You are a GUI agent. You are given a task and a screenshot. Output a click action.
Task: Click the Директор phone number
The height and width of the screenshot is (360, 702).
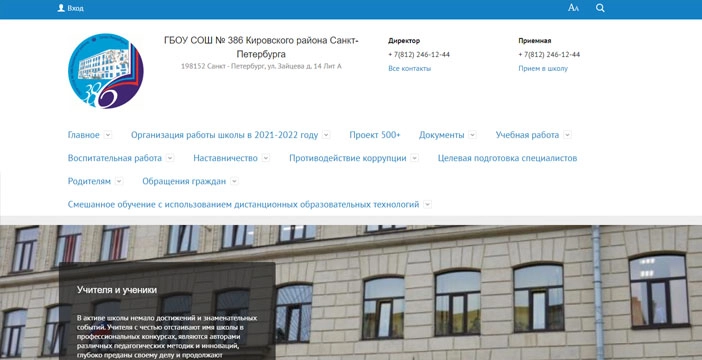coord(419,55)
